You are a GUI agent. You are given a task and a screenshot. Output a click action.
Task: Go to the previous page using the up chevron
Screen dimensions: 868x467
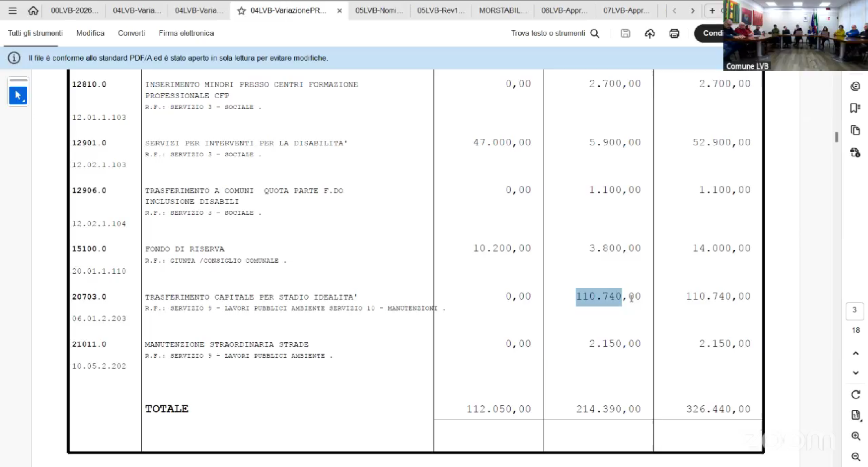pyautogui.click(x=855, y=353)
